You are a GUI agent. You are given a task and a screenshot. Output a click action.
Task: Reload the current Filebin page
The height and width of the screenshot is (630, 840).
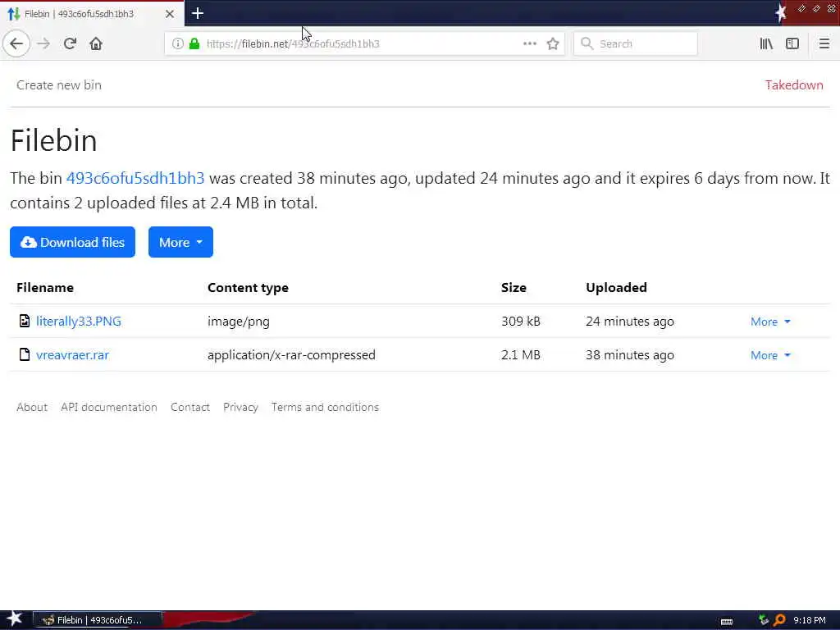tap(70, 43)
